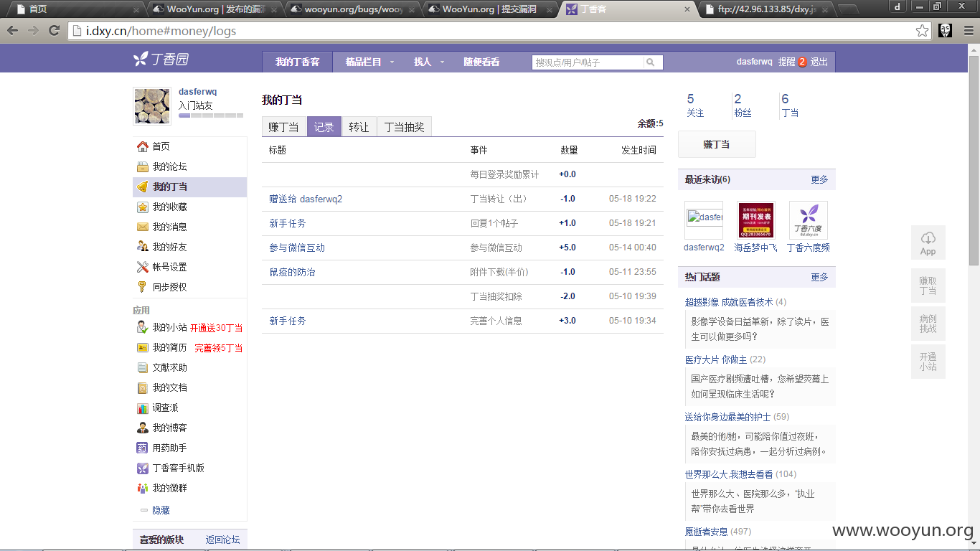Open the 随便看看 nav item
This screenshot has height=551, width=980.
point(481,62)
